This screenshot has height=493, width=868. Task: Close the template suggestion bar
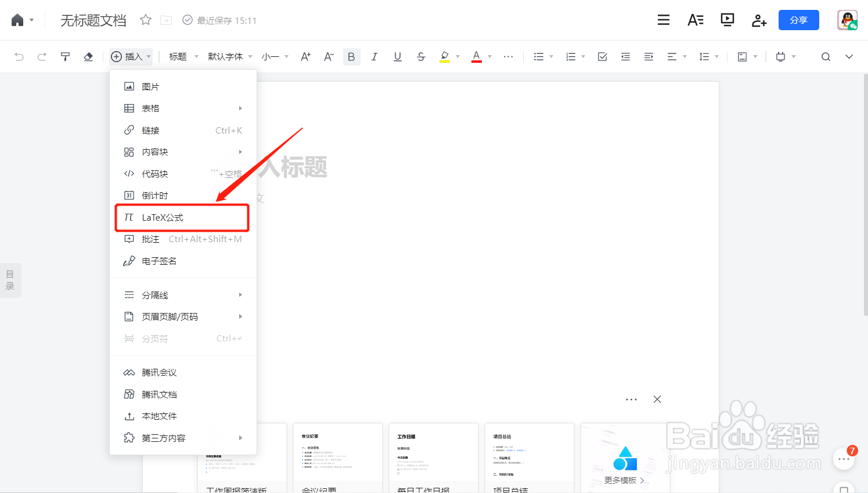657,399
